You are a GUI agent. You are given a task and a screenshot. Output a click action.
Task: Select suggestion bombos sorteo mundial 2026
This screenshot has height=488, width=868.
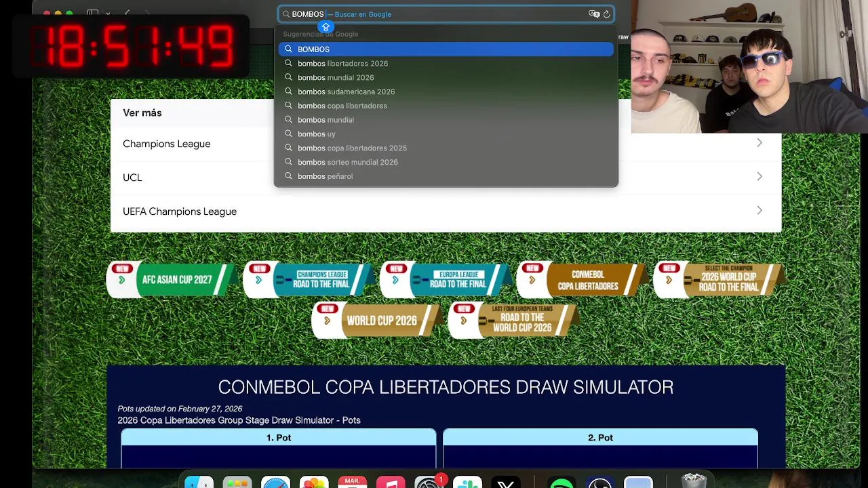pos(446,162)
